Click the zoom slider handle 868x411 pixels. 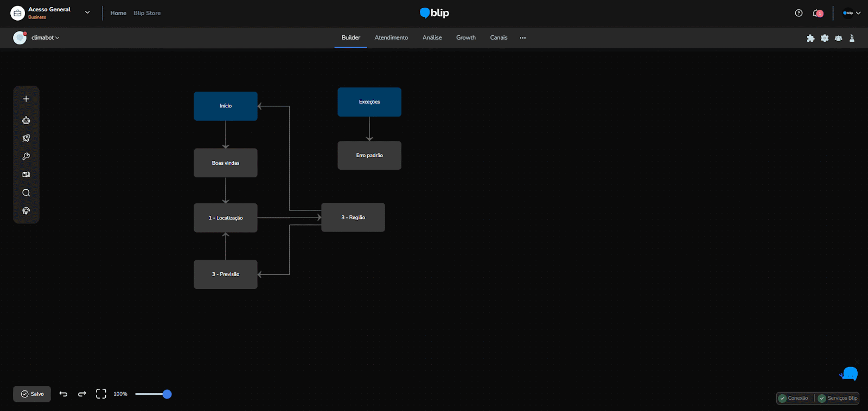(x=167, y=394)
